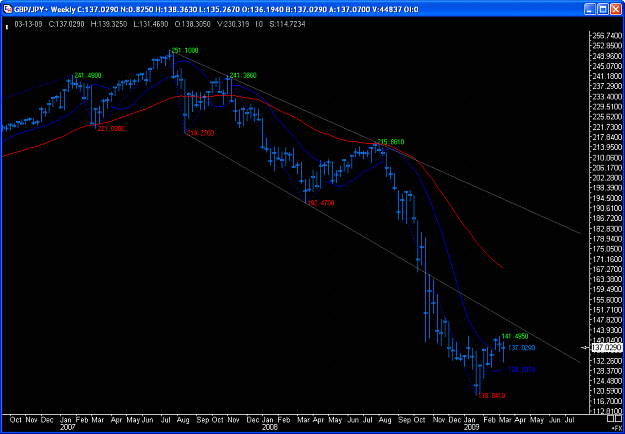
Task: Select the 221.0800 swing low label
Action: 111,128
